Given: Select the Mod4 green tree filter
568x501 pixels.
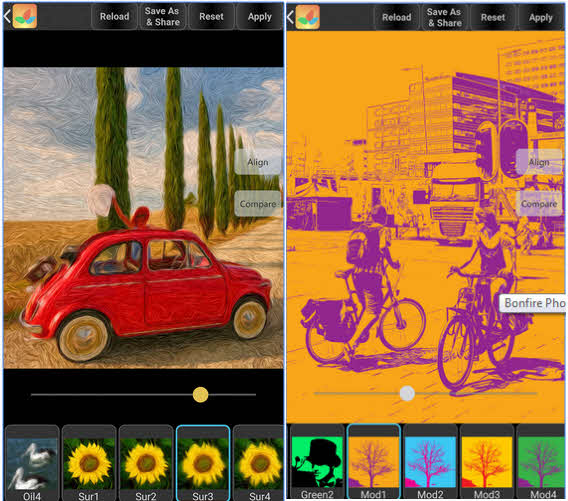Looking at the screenshot, I should [x=541, y=462].
